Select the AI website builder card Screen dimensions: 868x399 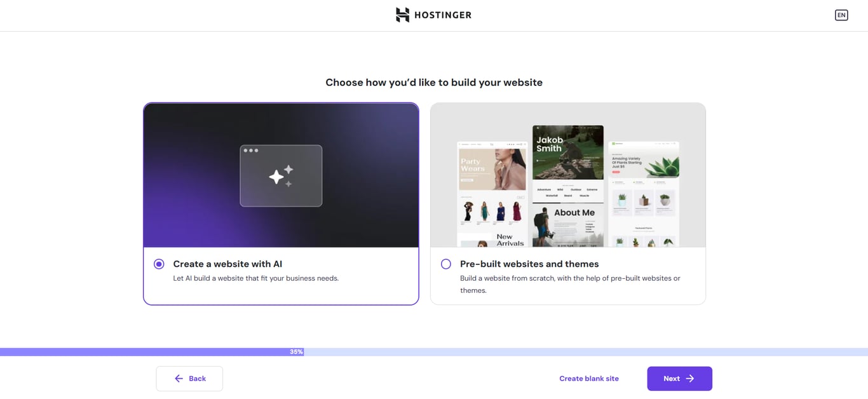pyautogui.click(x=281, y=203)
